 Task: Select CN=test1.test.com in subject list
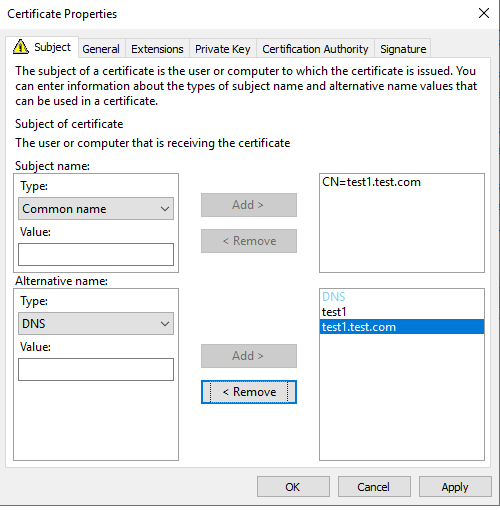click(371, 182)
